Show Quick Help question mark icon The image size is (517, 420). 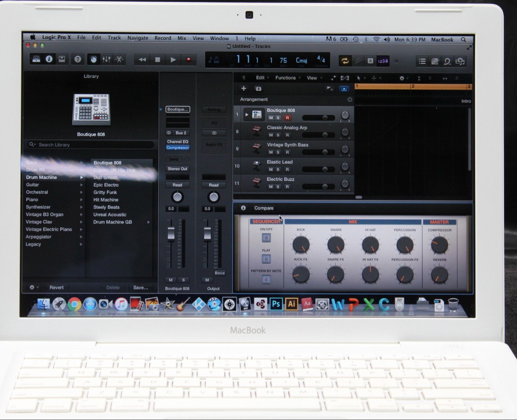[78, 59]
